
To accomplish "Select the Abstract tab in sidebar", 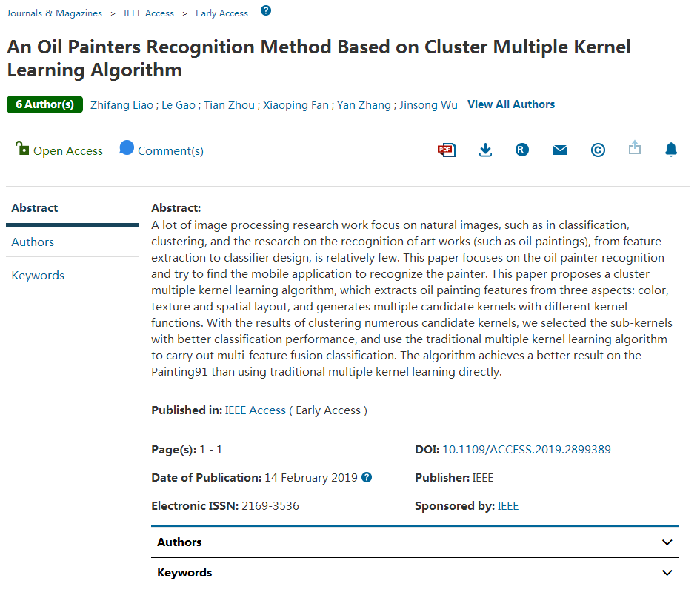I will (35, 208).
